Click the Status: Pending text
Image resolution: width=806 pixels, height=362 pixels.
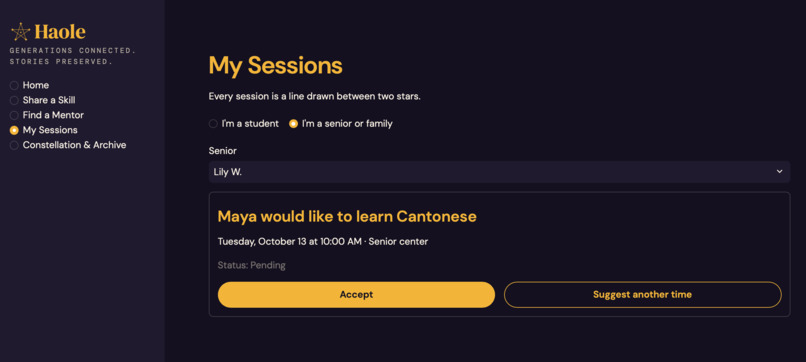[251, 265]
